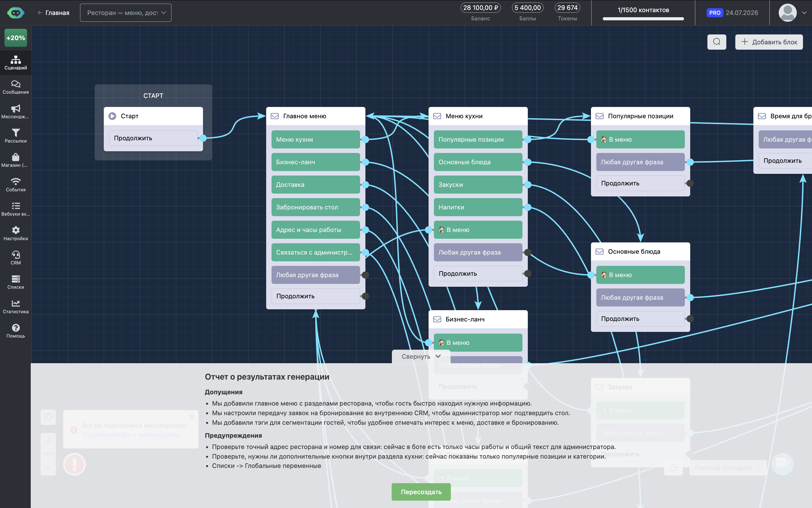Collapse the report panel with Свернуть
The image size is (812, 508).
(x=421, y=356)
